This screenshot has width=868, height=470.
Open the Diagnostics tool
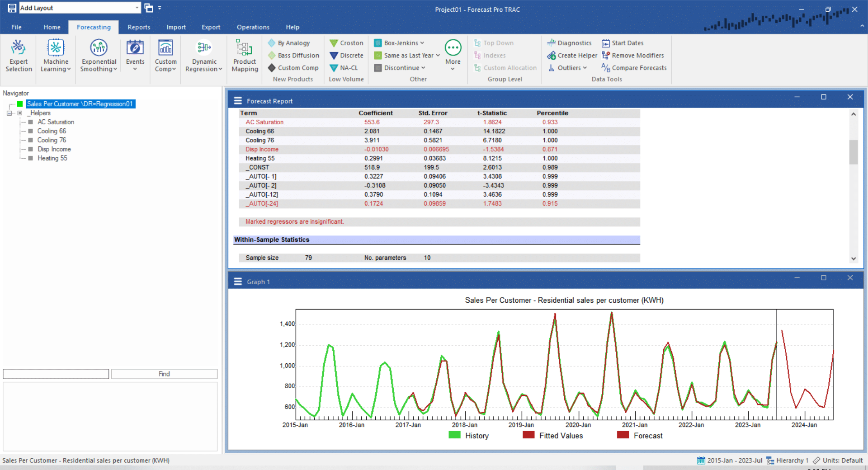(x=569, y=43)
